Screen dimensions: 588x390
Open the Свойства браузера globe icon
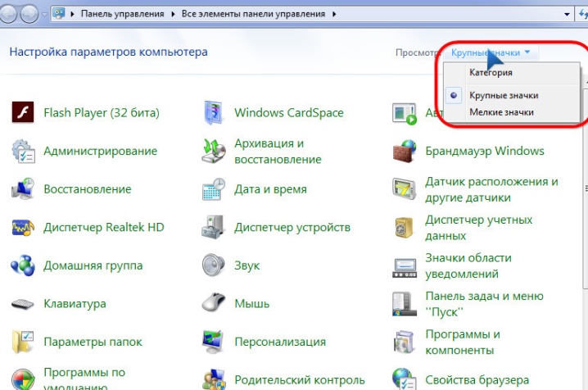[405, 379]
